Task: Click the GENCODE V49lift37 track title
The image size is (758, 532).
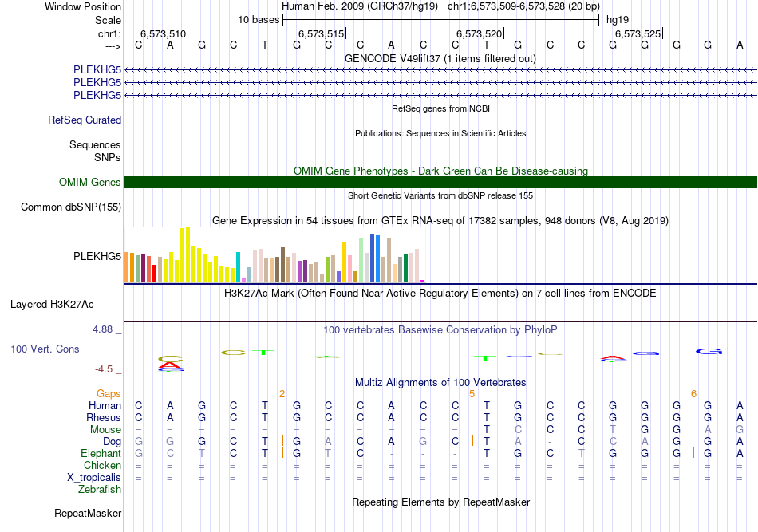Action: tap(440, 58)
